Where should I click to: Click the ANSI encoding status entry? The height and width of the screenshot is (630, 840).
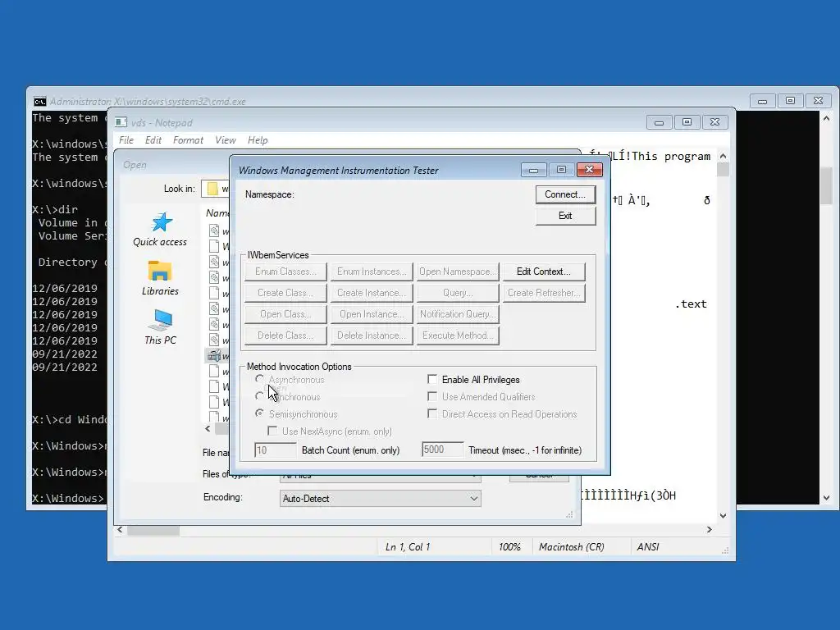coord(648,547)
